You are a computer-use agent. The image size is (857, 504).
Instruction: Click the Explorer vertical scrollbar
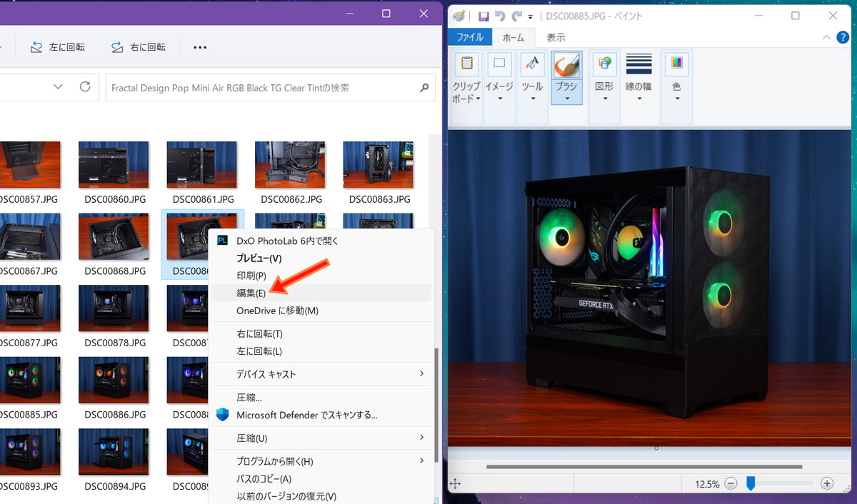tap(436, 405)
